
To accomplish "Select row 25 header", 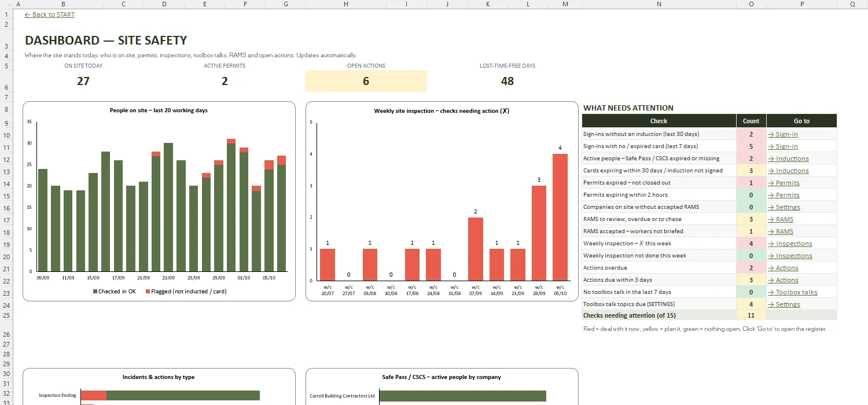I will pyautogui.click(x=6, y=316).
